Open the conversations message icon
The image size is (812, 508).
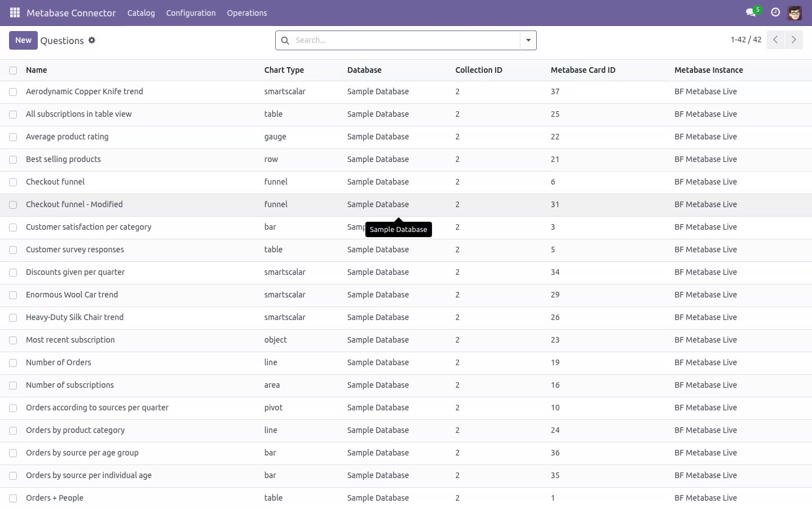pos(751,12)
